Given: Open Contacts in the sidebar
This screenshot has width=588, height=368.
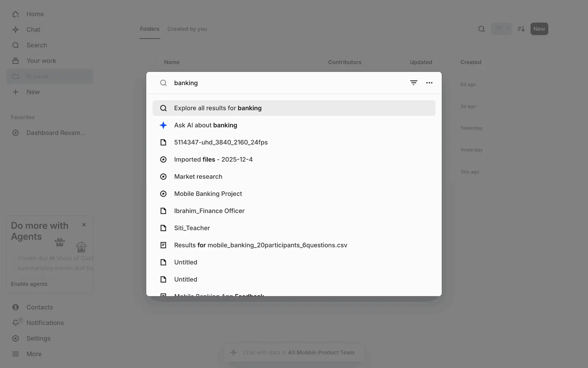Looking at the screenshot, I should [39, 307].
